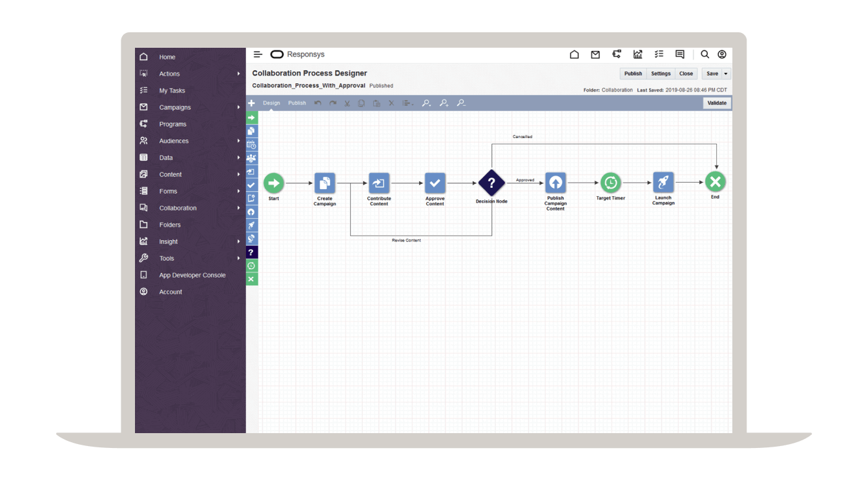Viewport: 868px width, 488px height.
Task: Select the Launch rocket stage in the palette
Action: [252, 225]
